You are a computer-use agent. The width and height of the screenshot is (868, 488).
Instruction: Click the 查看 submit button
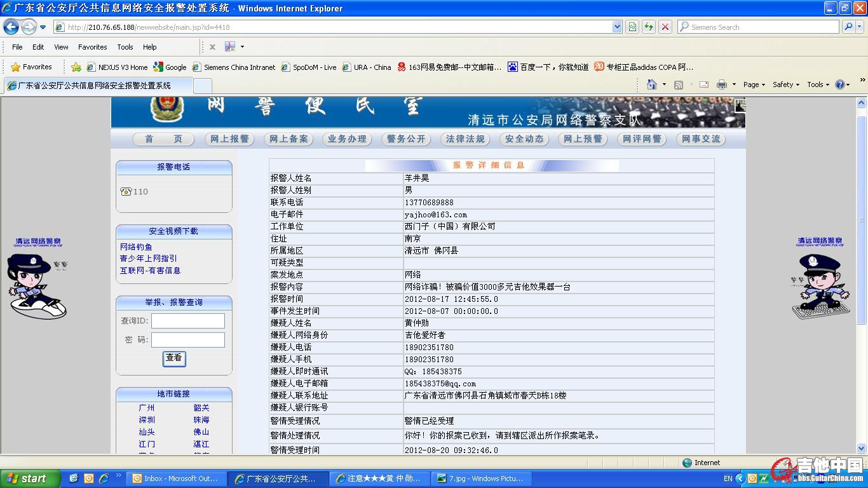pyautogui.click(x=174, y=358)
